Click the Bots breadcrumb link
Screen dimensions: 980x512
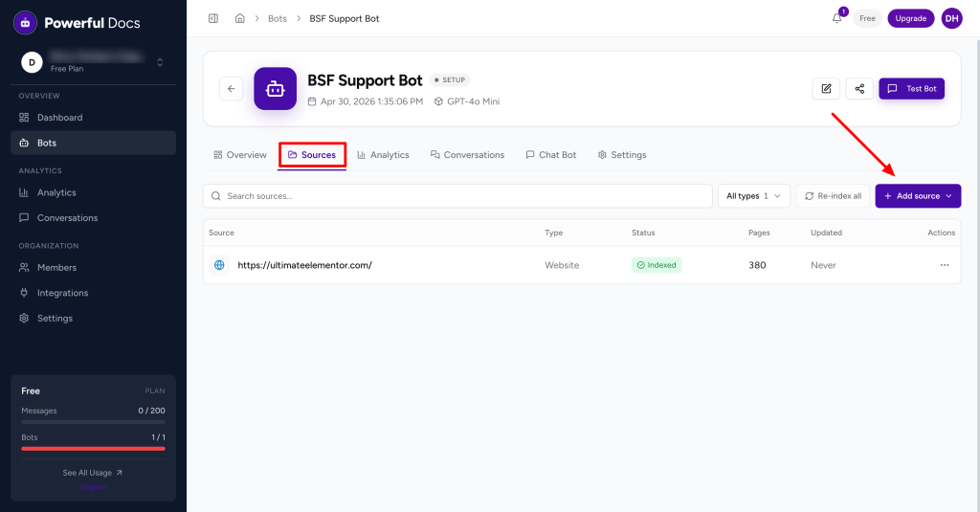(278, 19)
